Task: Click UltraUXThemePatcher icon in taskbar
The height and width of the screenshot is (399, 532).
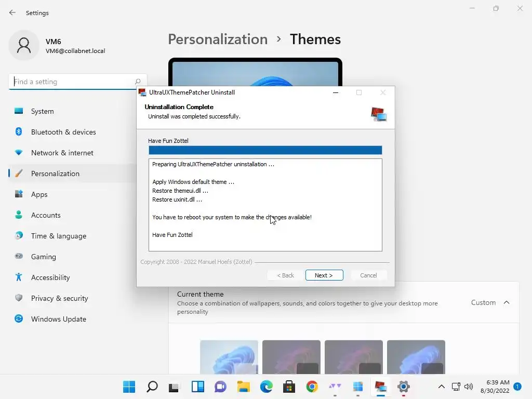Action: pos(381,387)
